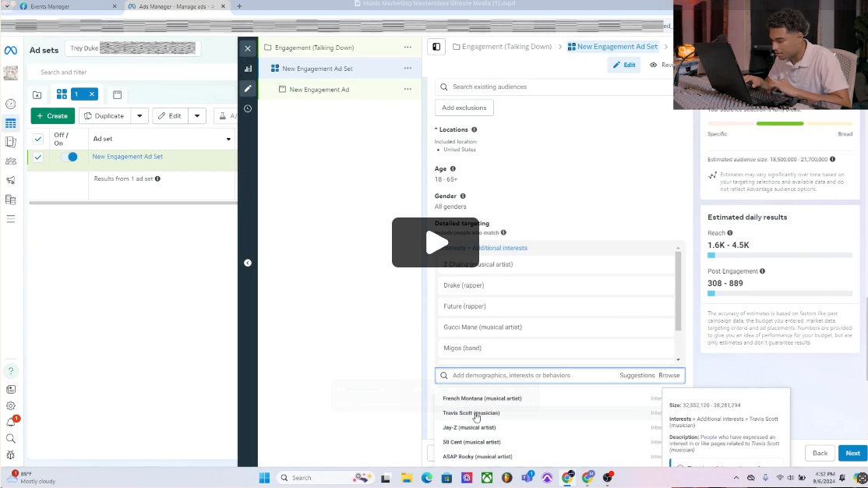Open the Audiences icon in left sidebar
The image size is (868, 488).
point(10,161)
